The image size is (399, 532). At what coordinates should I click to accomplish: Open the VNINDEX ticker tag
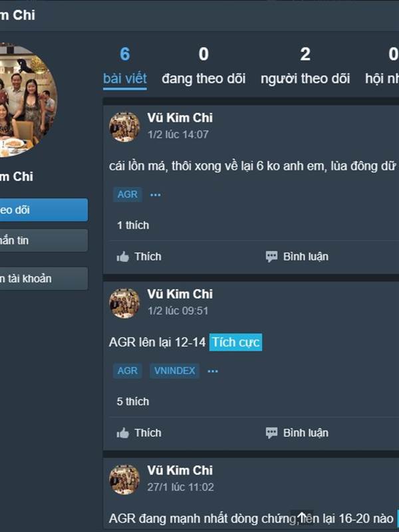[x=174, y=371]
